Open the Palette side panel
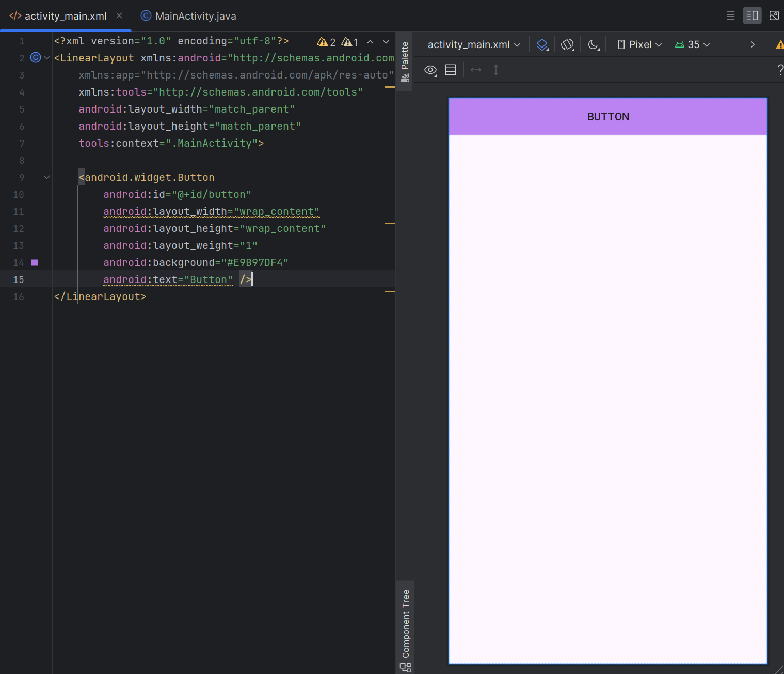The image size is (784, 674). (x=405, y=61)
